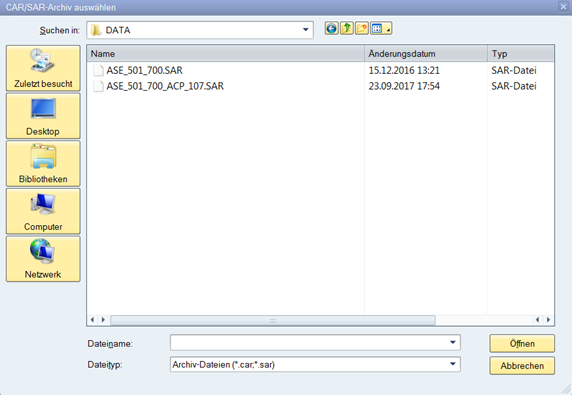Screen dimensions: 572x395
Task: Select file ASE_501_700.SAR
Action: click(x=144, y=70)
